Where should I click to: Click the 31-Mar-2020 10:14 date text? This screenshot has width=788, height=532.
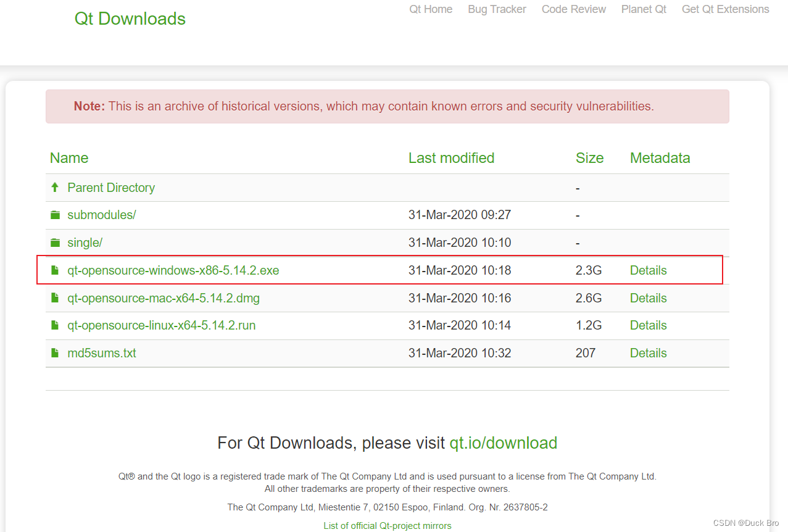460,325
